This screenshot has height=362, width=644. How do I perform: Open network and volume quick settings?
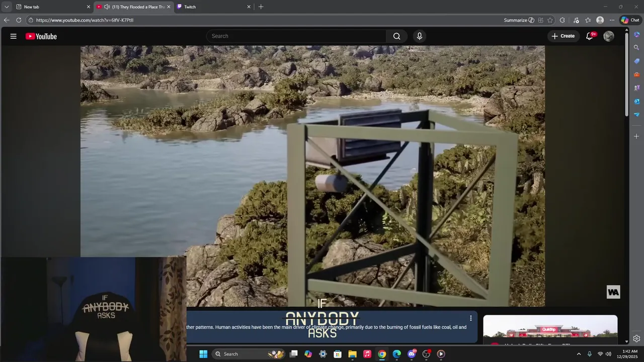(x=604, y=354)
